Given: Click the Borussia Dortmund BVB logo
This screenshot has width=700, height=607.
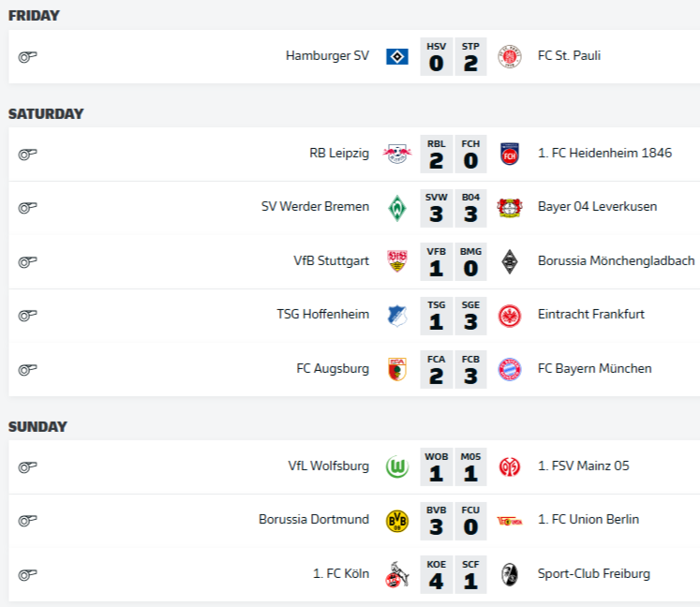Looking at the screenshot, I should click(397, 521).
